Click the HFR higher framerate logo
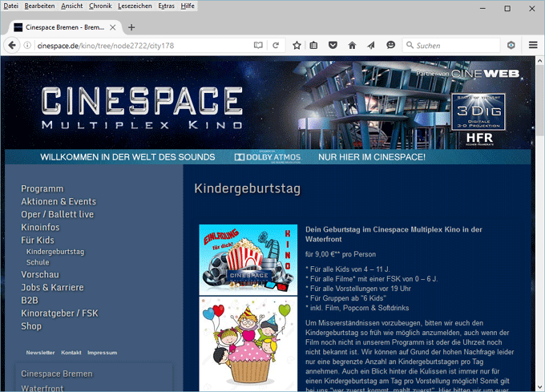 click(479, 139)
